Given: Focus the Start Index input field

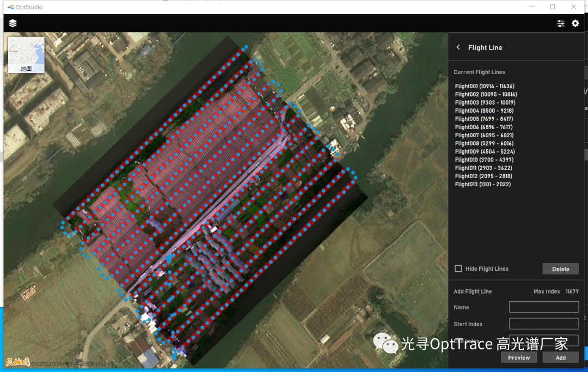Looking at the screenshot, I should 543,324.
